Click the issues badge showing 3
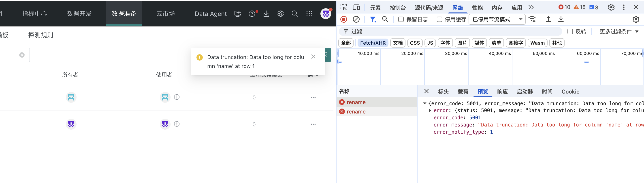The height and width of the screenshot is (183, 644). [x=594, y=7]
